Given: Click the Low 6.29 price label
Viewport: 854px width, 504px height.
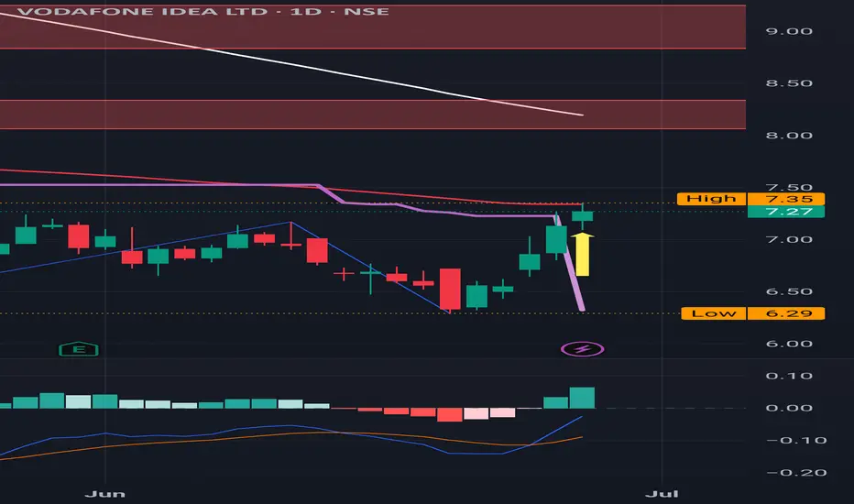Looking at the screenshot, I should tap(752, 313).
